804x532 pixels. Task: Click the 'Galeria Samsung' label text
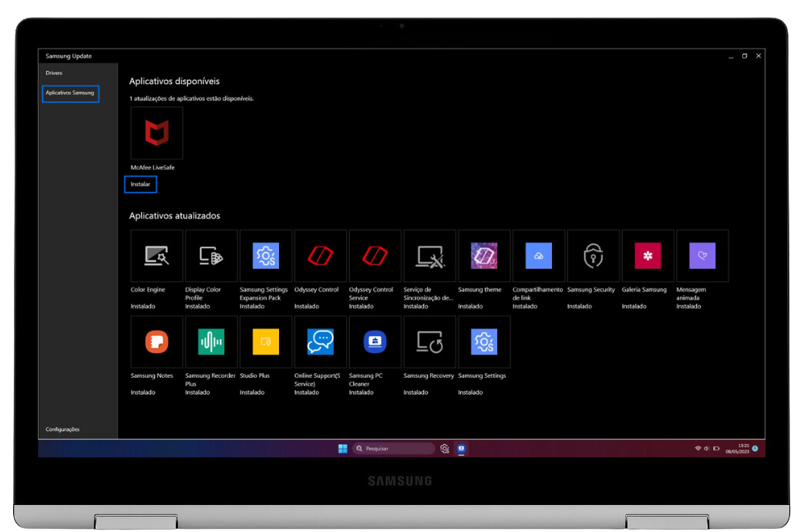(644, 290)
